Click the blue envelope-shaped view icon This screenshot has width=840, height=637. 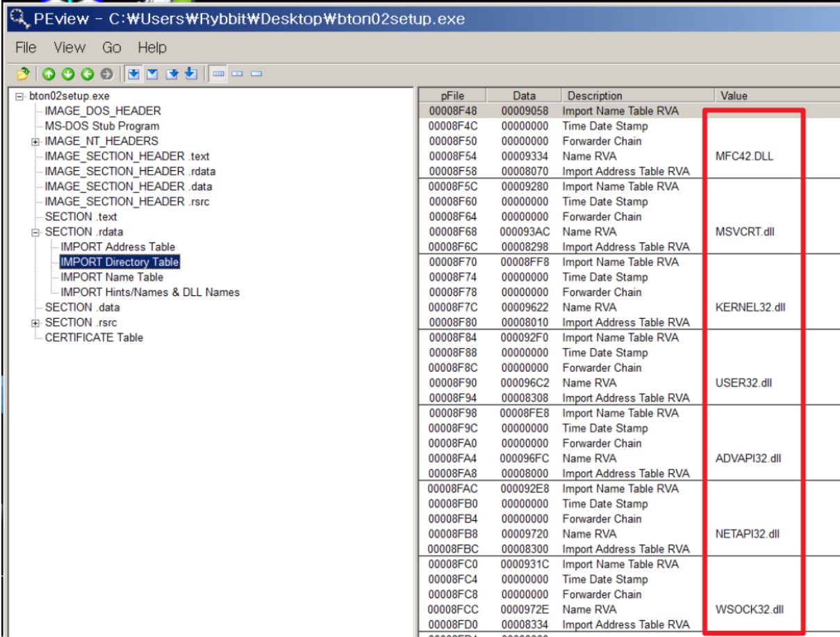pos(153,74)
